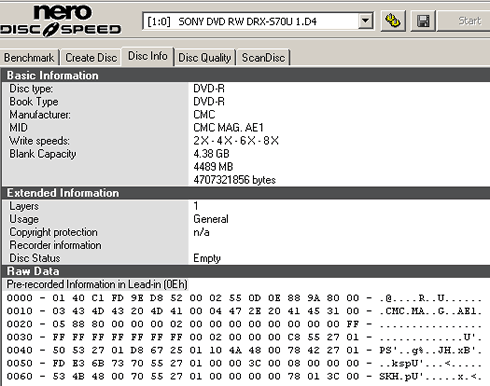490x386 pixels.
Task: Select the Disc Status value Empty
Action: coord(207,258)
